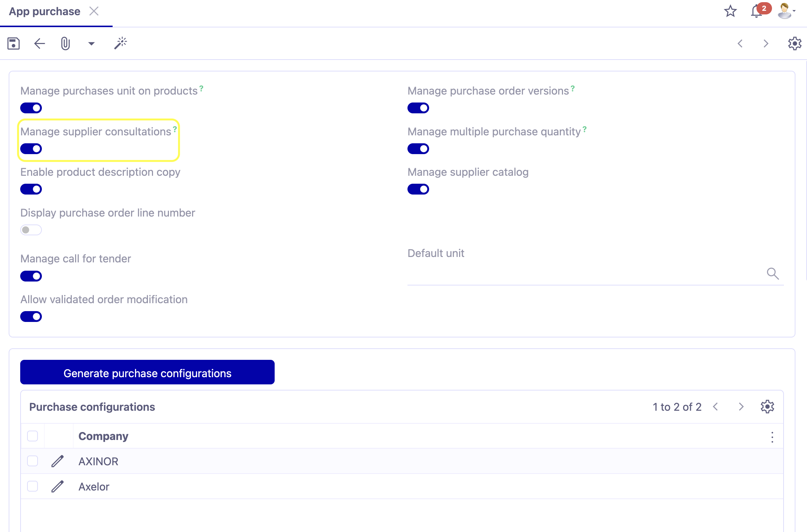
Task: Edit the AXINOR configuration with the pencil icon
Action: (x=58, y=461)
